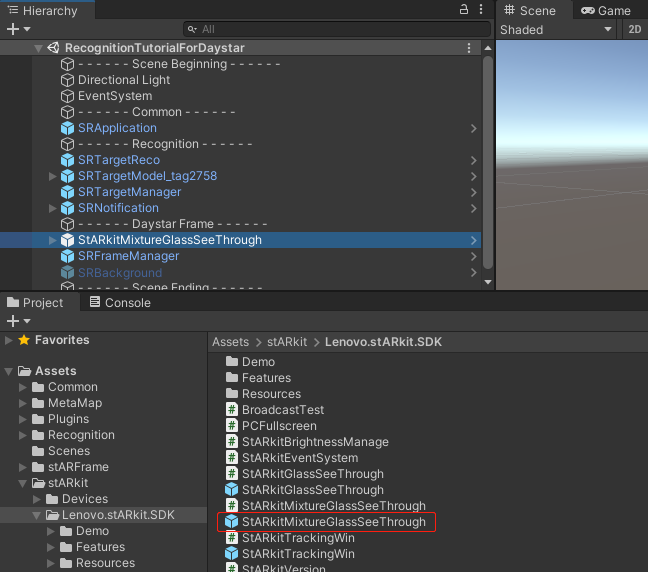Collapse the Assets root folder

[8, 371]
